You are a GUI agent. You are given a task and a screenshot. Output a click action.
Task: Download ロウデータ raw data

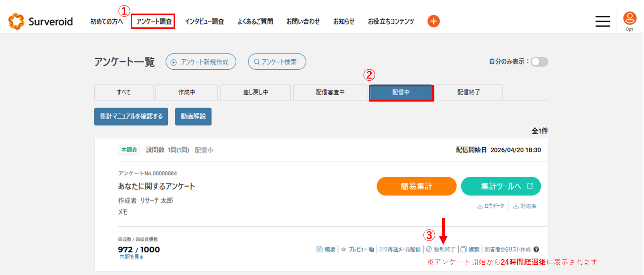point(490,206)
